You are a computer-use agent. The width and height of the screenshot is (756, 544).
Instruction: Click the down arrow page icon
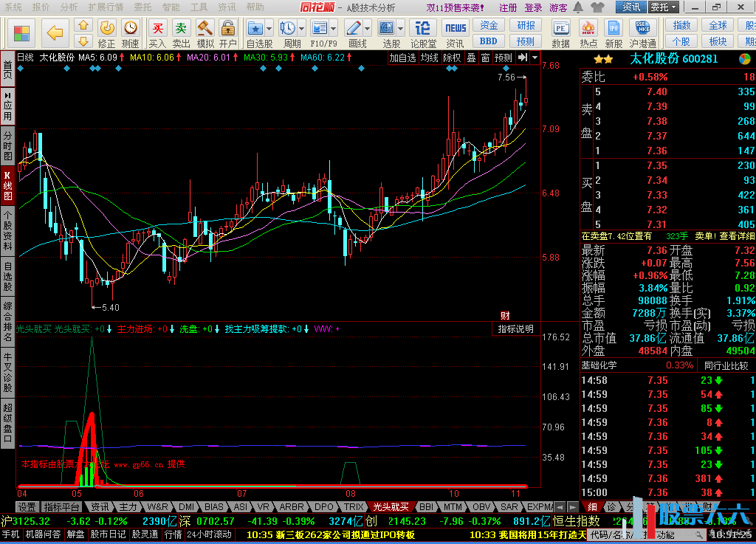(x=83, y=41)
